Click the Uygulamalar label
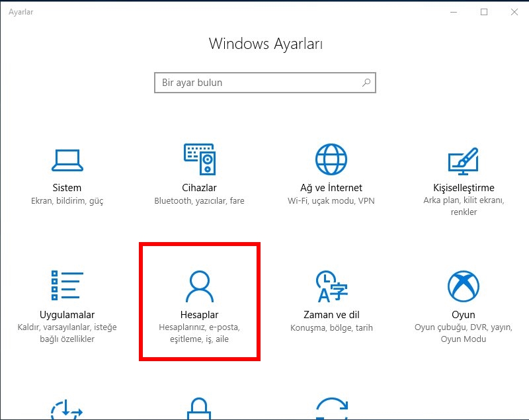529x420 pixels. tap(67, 315)
